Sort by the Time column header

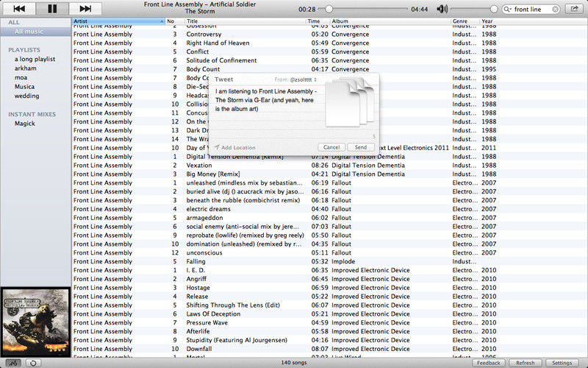tap(318, 21)
